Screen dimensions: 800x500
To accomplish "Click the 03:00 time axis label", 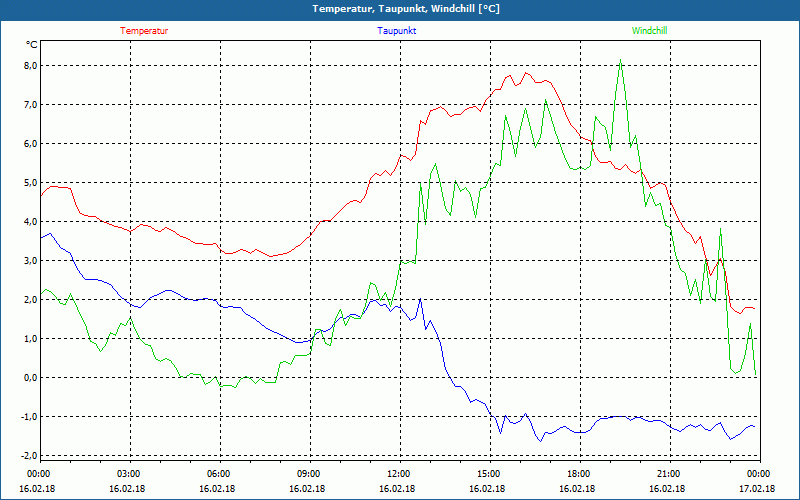I will tap(129, 474).
